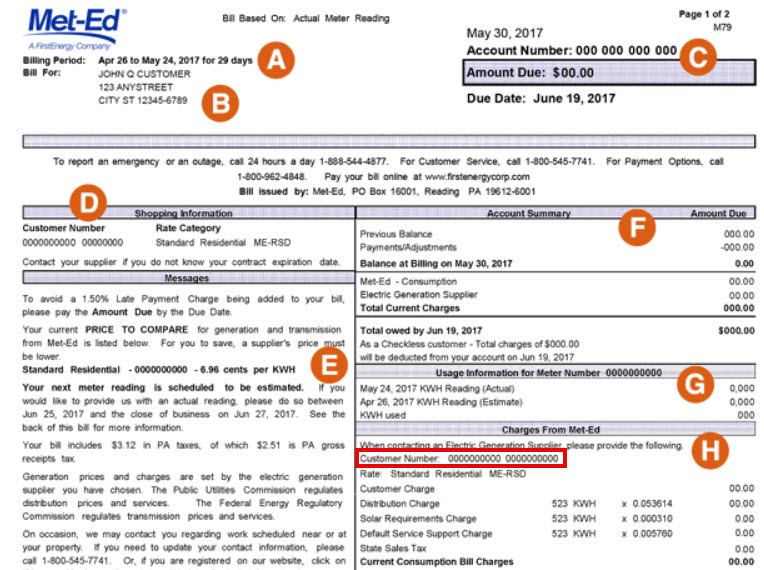Click the orange D marker above Shopping Information
The width and height of the screenshot is (764, 570).
[x=88, y=202]
